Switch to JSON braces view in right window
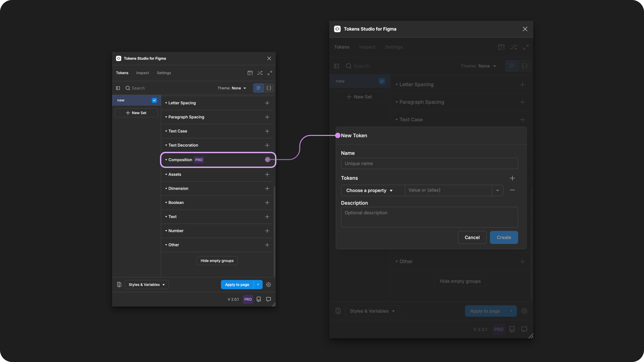644x362 pixels. coord(525,66)
